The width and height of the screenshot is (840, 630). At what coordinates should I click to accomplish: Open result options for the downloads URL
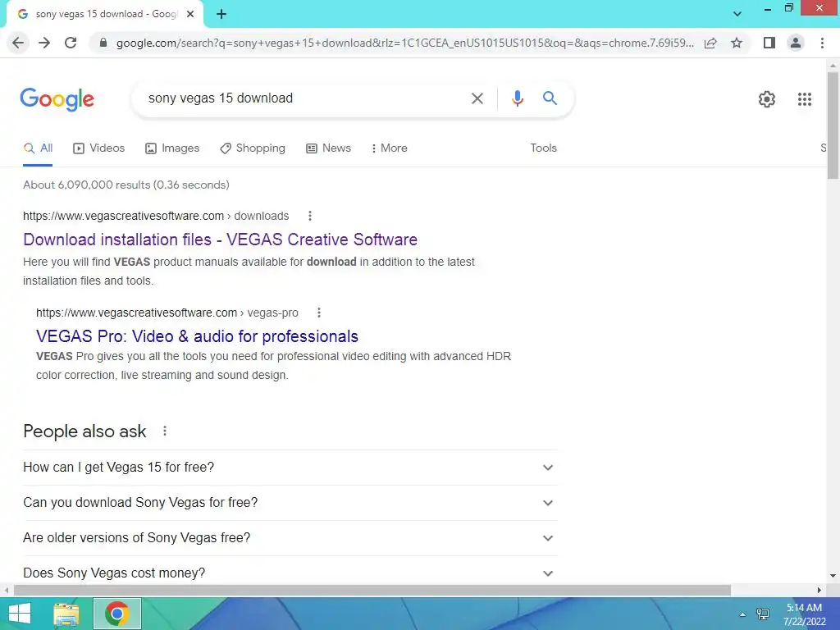coord(309,216)
